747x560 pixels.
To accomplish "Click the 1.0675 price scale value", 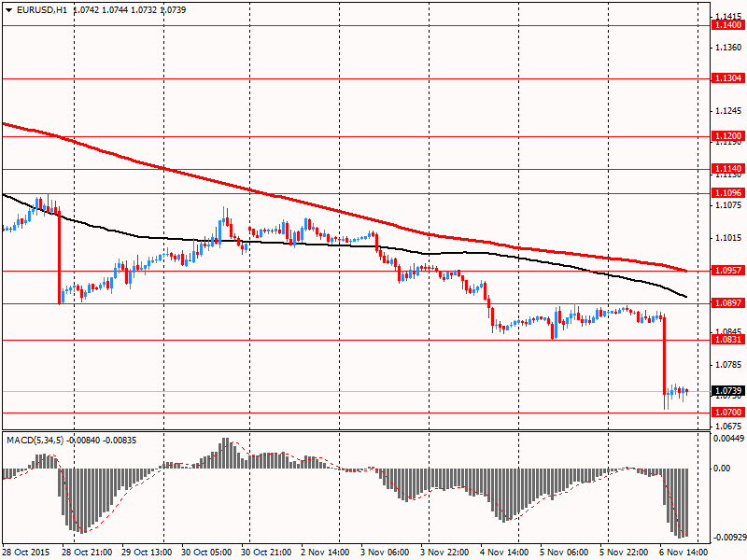I will (x=729, y=426).
